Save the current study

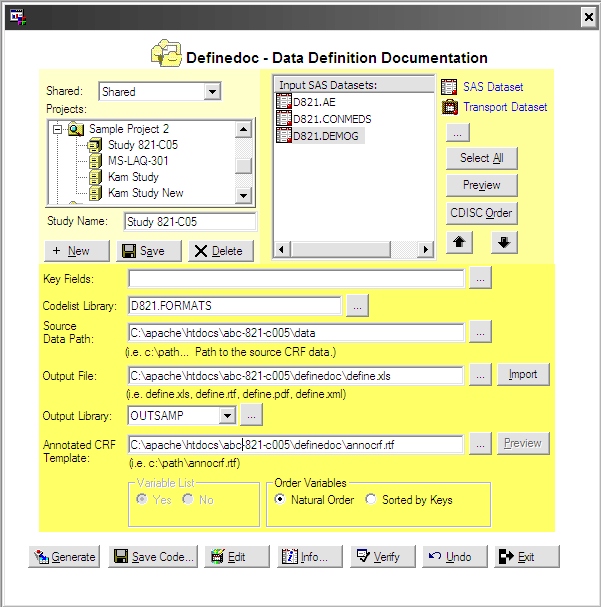point(149,251)
